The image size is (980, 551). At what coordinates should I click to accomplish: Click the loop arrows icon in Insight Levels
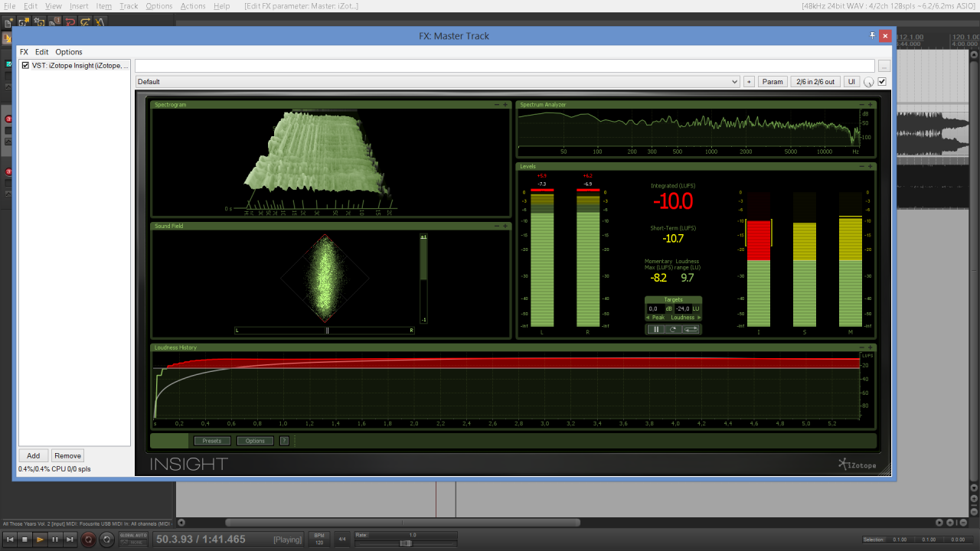tap(691, 329)
